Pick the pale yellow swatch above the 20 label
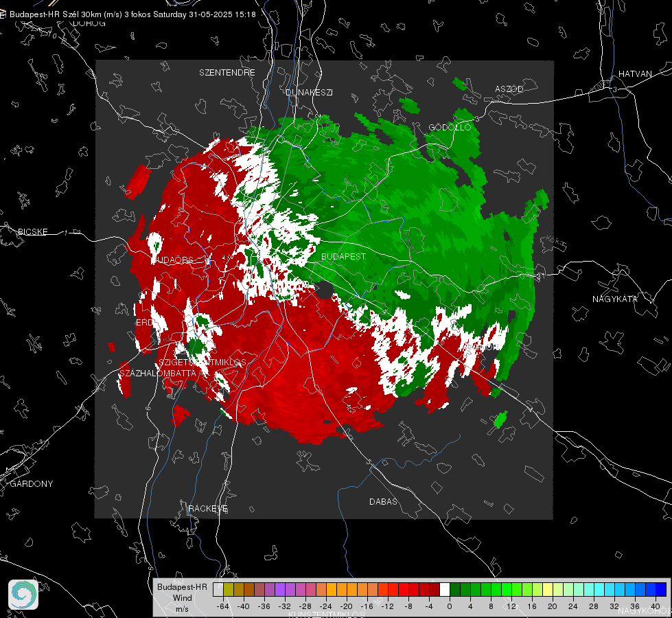This screenshot has width=672, height=618. pyautogui.click(x=548, y=590)
